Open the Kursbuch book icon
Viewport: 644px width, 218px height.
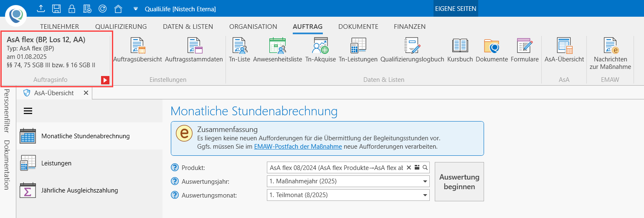click(460, 50)
